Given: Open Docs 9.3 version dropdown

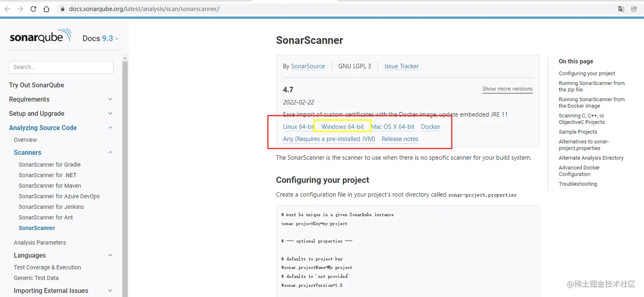Looking at the screenshot, I should (101, 38).
